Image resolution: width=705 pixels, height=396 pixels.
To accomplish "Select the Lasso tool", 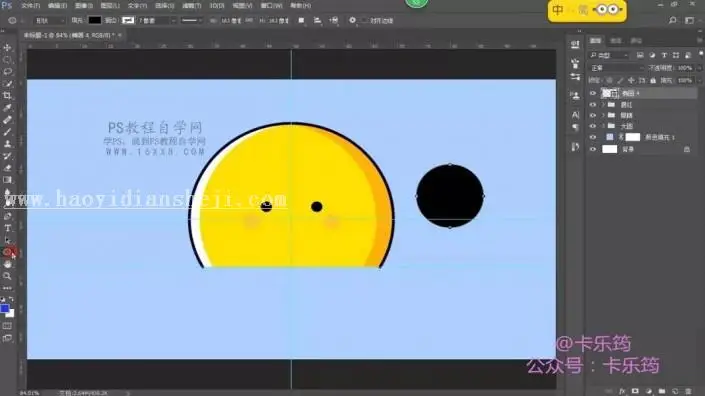I will point(7,71).
